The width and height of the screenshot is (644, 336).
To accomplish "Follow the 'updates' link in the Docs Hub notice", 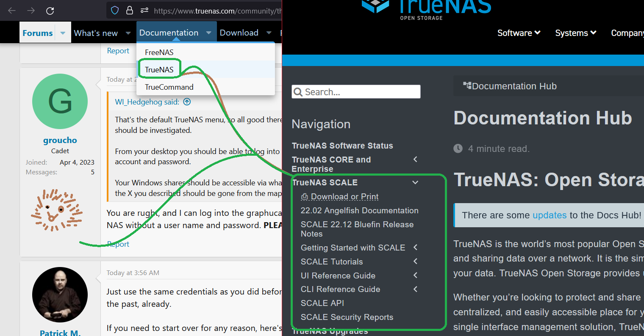I will click(550, 215).
